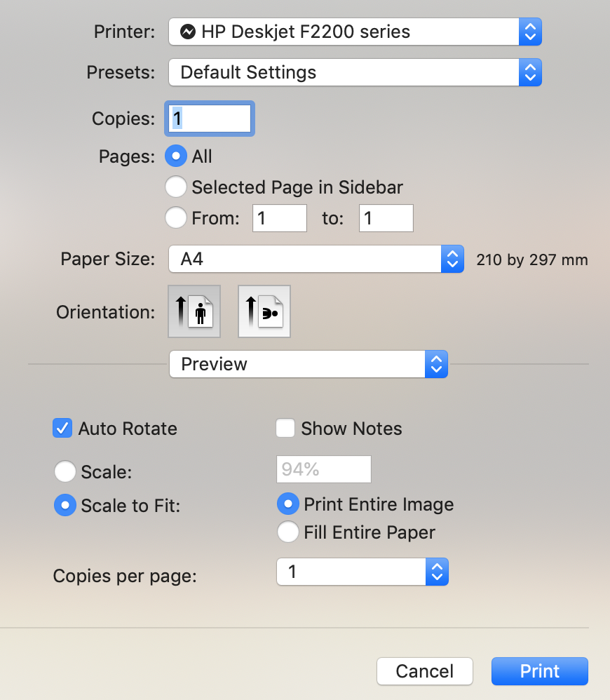Open the Printer dropdown

[x=355, y=32]
